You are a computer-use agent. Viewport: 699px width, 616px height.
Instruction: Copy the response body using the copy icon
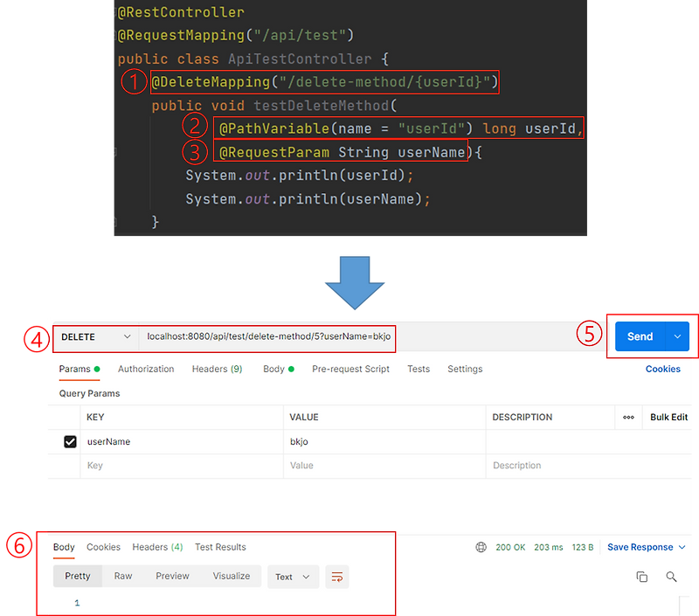[x=642, y=577]
